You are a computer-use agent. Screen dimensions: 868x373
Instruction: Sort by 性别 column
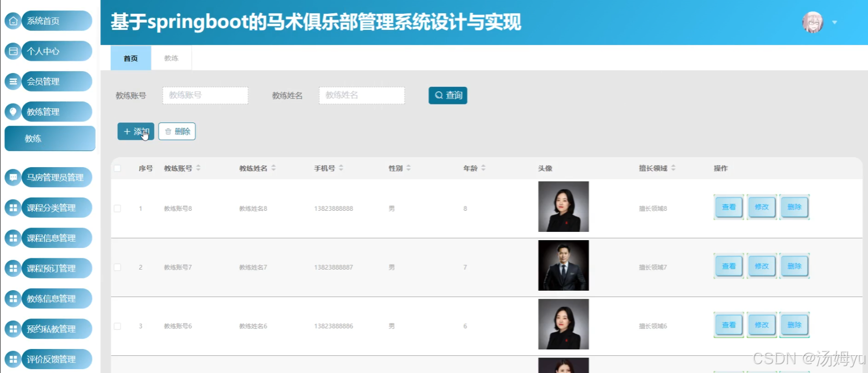pyautogui.click(x=409, y=168)
